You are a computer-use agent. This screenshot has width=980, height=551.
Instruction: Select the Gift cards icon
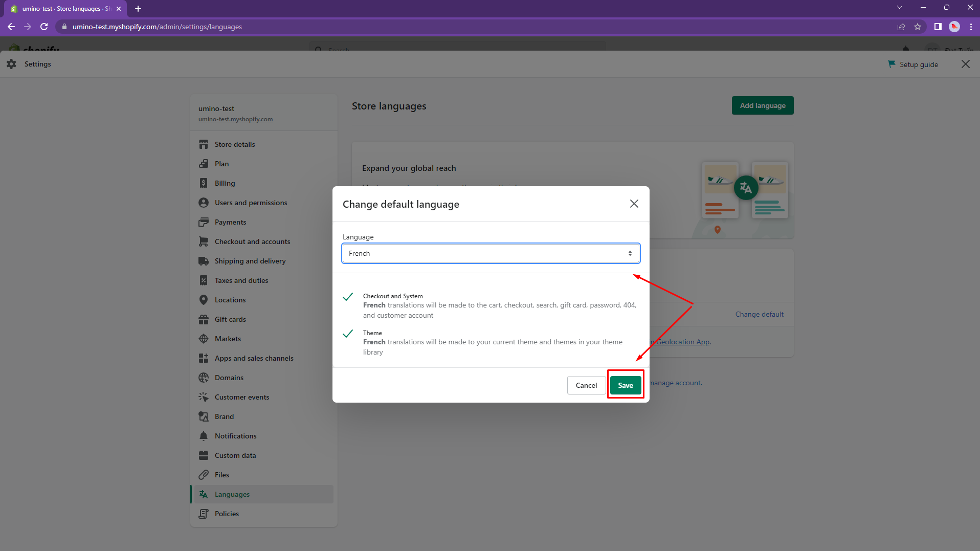pos(204,319)
